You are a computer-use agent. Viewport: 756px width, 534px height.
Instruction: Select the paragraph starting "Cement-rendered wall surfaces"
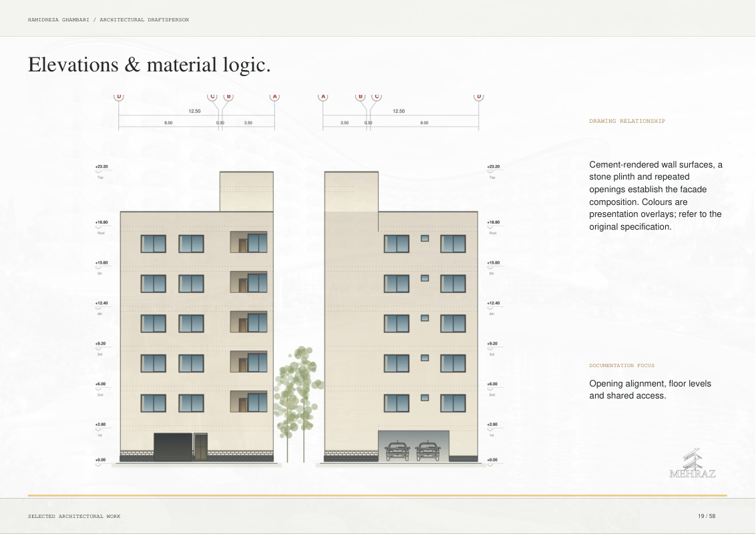(x=656, y=196)
